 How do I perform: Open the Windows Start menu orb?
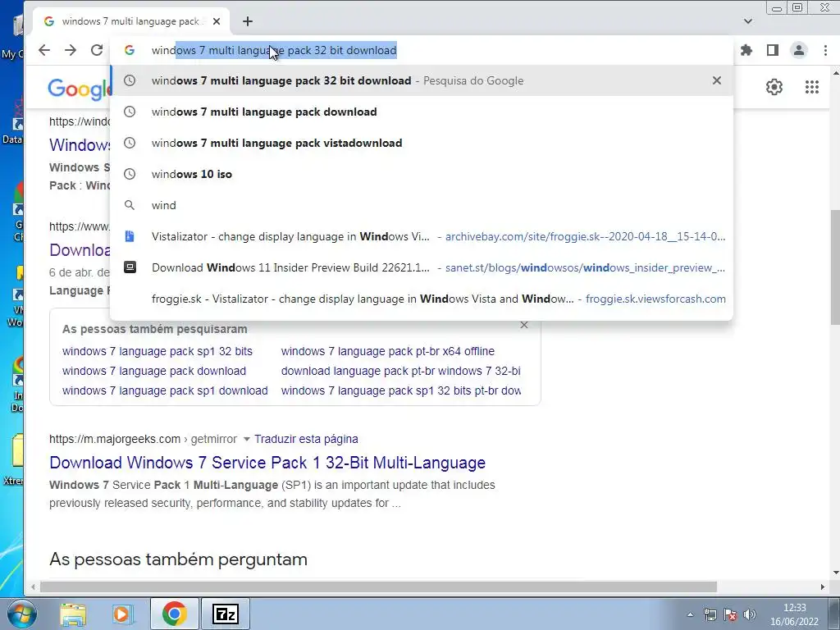click(x=21, y=614)
